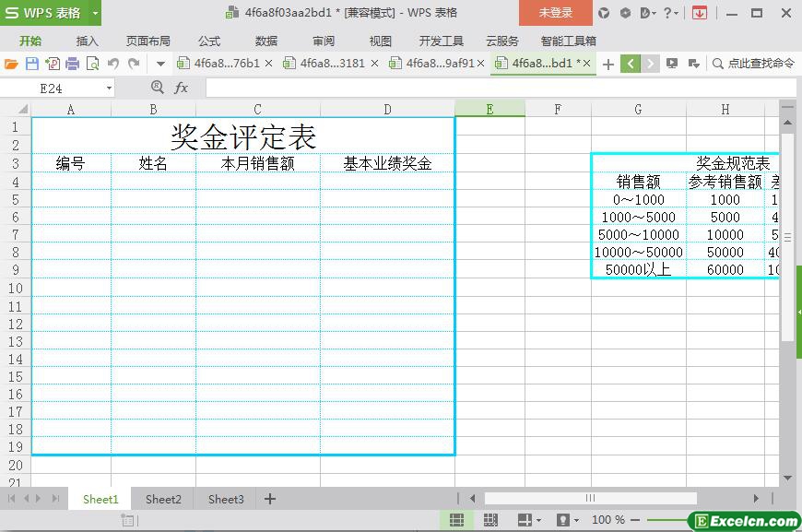Open the 开始 ribbon tab
The width and height of the screenshot is (802, 532).
[x=30, y=41]
